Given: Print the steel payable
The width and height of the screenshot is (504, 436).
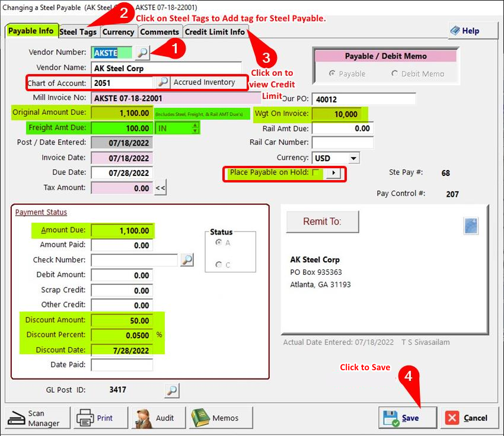Looking at the screenshot, I should [101, 418].
